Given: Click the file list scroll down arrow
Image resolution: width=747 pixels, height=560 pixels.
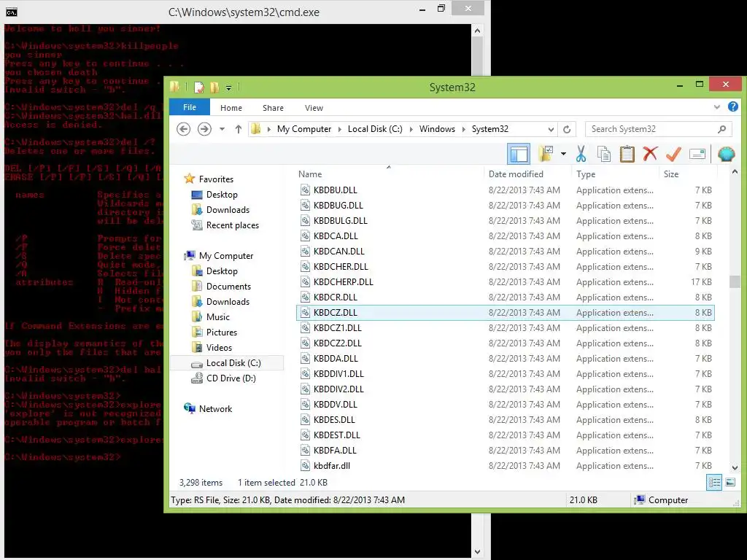Looking at the screenshot, I should (x=735, y=467).
